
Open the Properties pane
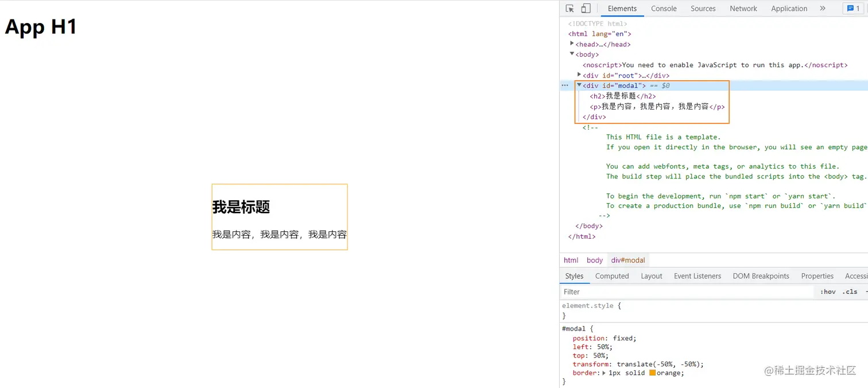click(817, 276)
